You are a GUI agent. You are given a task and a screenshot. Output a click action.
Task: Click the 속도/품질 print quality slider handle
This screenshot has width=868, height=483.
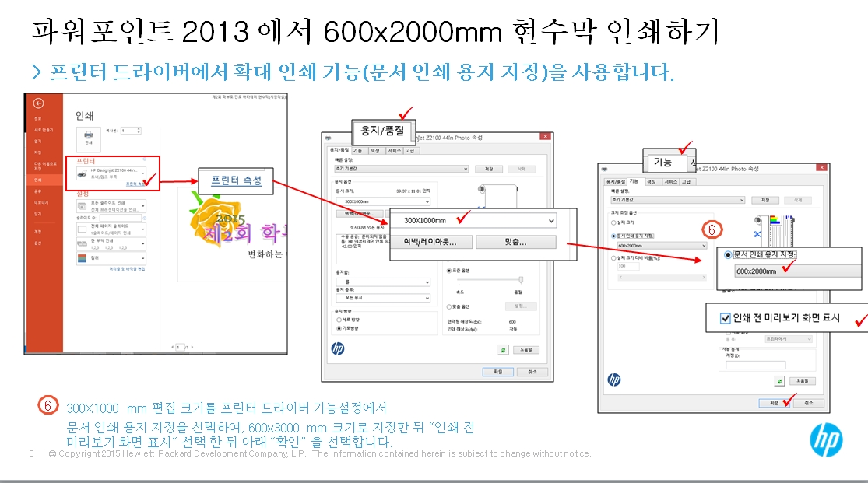click(x=521, y=280)
